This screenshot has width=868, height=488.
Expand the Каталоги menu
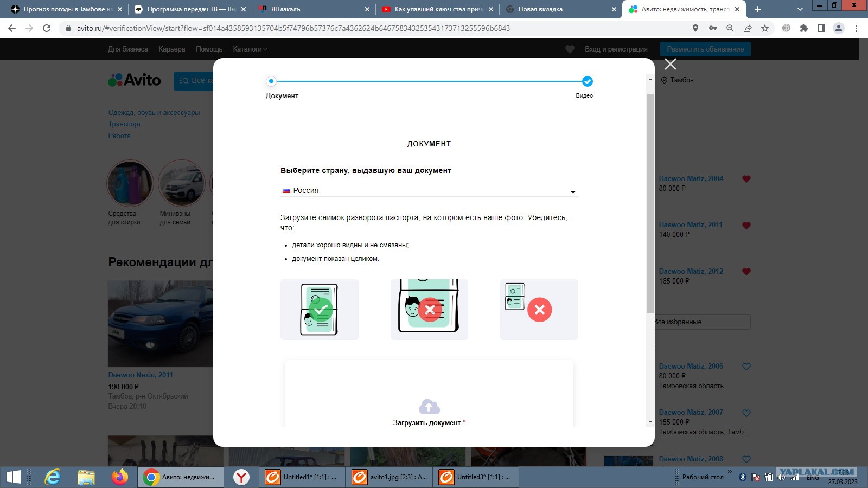(x=250, y=49)
